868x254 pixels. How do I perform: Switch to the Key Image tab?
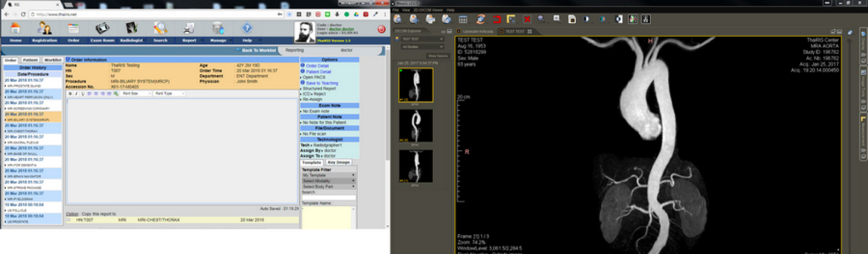pos(338,162)
